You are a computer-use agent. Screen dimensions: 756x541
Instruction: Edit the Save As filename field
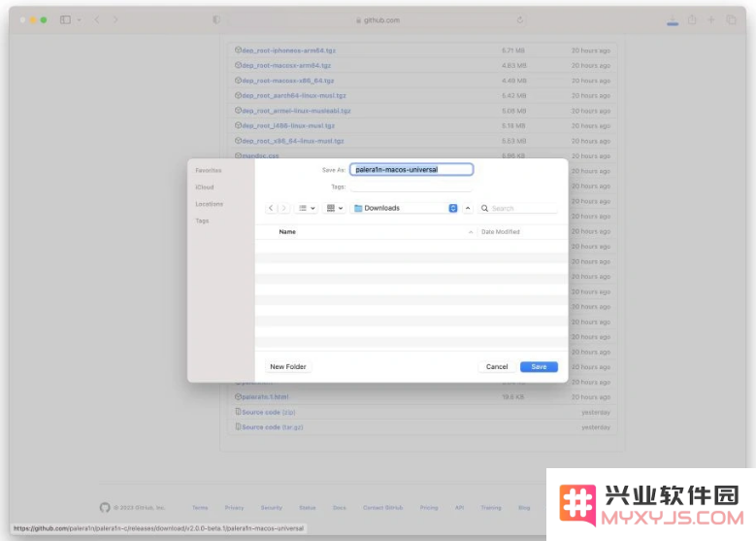coord(411,169)
